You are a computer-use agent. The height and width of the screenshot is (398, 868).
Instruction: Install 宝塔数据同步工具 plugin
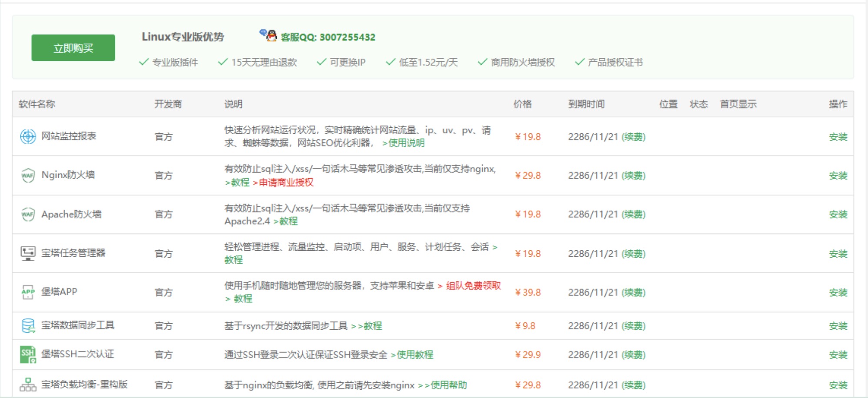[x=838, y=326]
